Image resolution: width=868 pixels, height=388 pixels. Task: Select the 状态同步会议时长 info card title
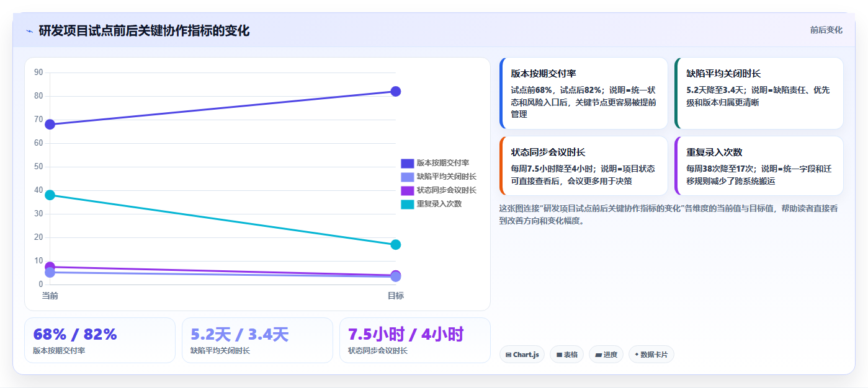548,152
